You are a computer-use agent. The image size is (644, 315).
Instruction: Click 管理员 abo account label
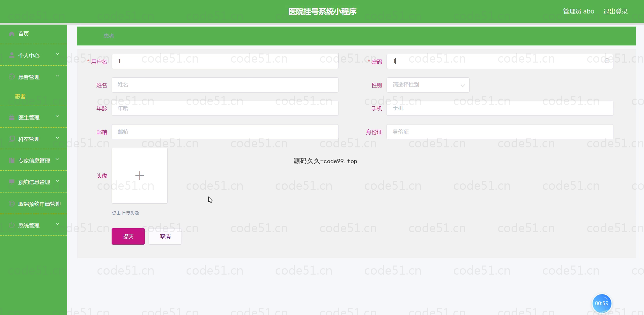click(x=579, y=11)
